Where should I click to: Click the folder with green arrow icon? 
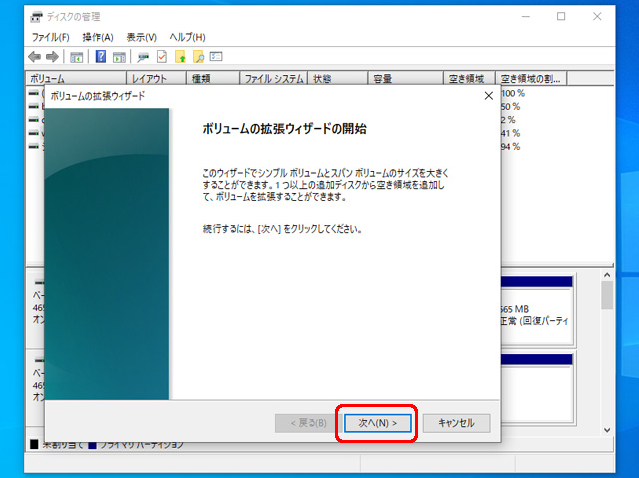coord(180,57)
